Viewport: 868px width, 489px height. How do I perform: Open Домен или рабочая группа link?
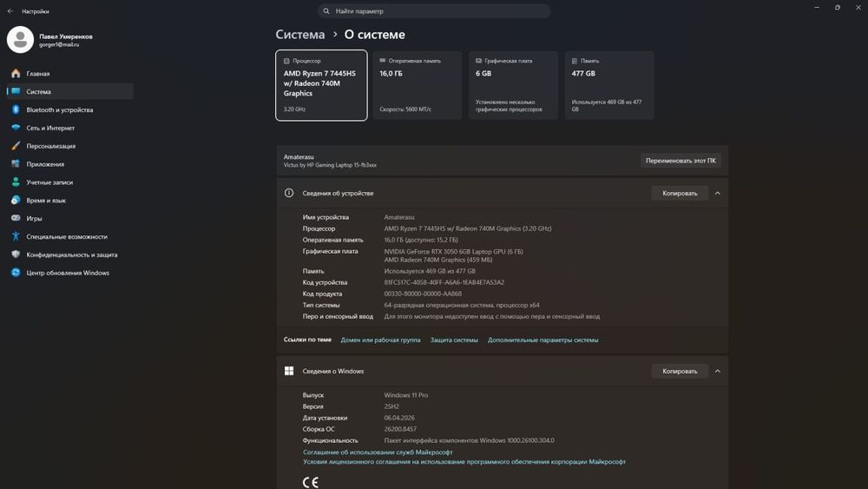[x=380, y=340]
